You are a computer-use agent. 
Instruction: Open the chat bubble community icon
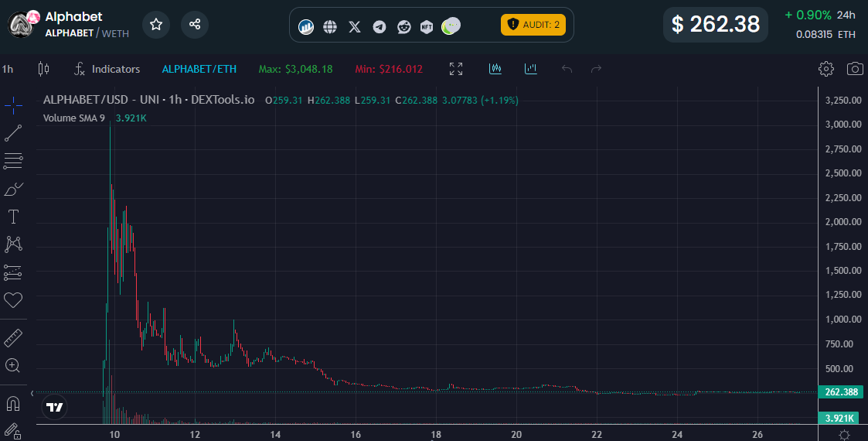pos(451,26)
